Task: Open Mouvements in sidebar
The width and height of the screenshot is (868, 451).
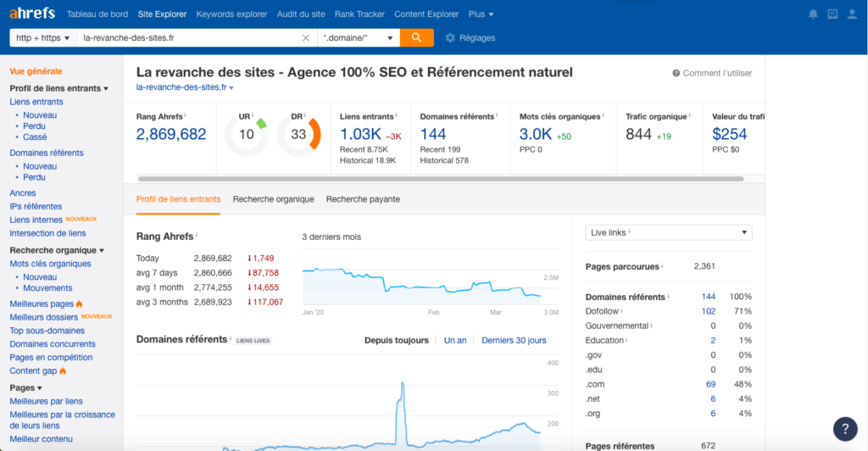Action: pos(47,288)
